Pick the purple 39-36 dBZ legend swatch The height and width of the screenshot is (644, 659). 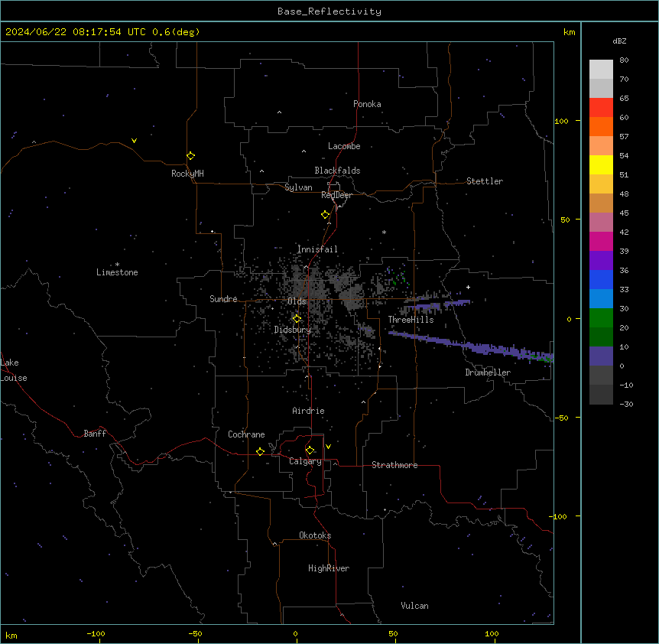coord(601,261)
